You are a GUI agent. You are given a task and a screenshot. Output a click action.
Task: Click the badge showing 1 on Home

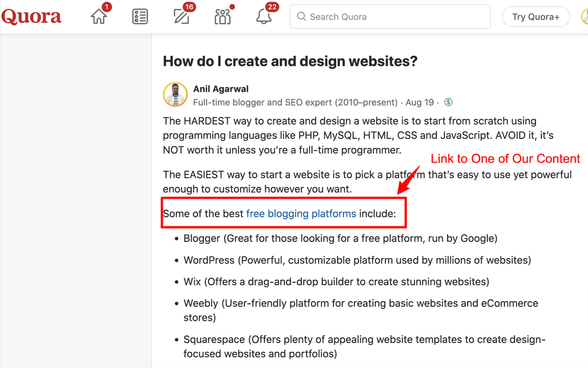tap(106, 6)
